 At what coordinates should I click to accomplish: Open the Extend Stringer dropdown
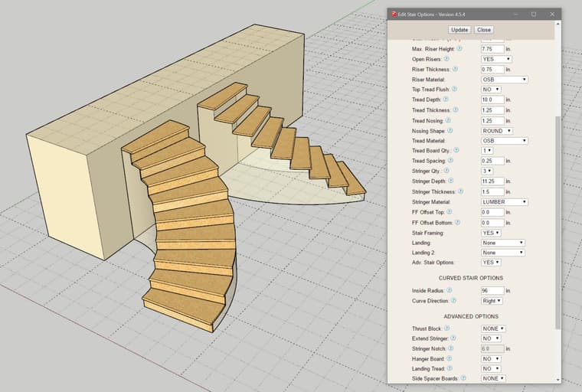pyautogui.click(x=491, y=338)
